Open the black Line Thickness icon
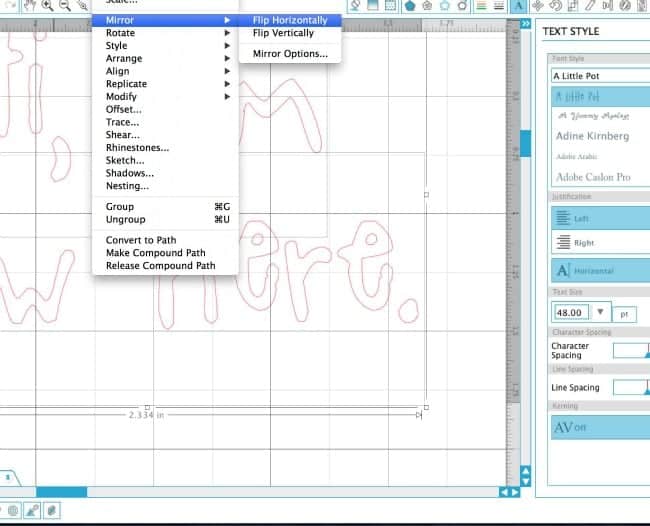Screen dimensions: 650x526 click(x=499, y=5)
